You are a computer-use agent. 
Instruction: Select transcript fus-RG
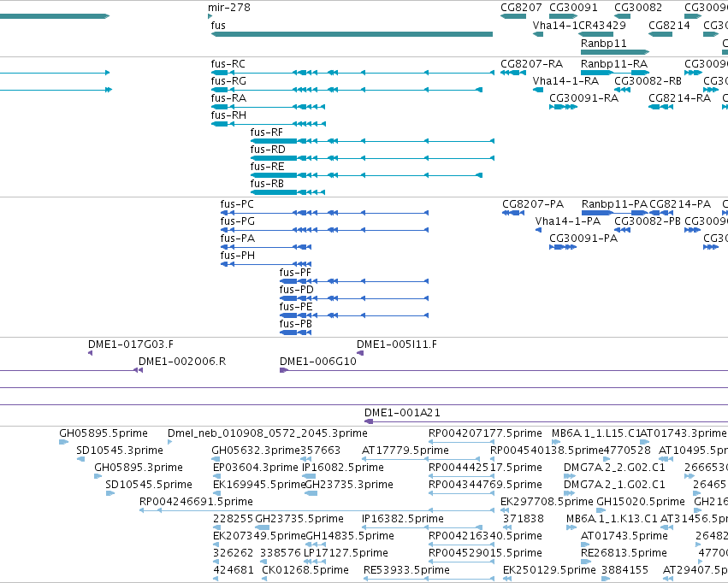pyautogui.click(x=346, y=90)
